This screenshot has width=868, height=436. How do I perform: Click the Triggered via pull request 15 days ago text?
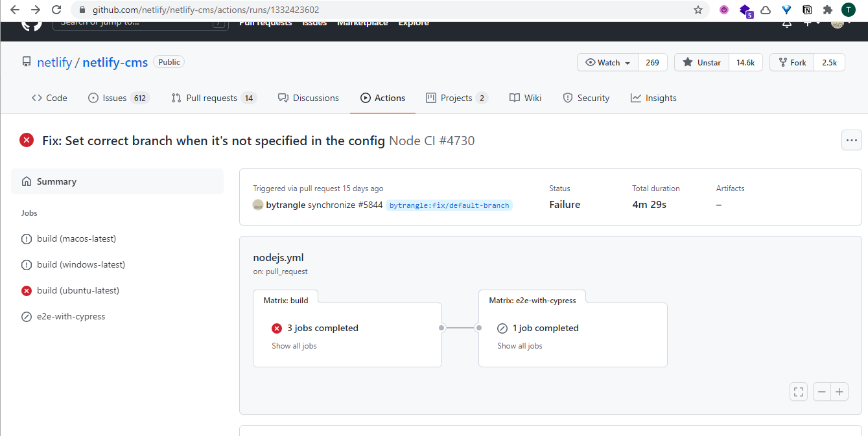point(318,189)
